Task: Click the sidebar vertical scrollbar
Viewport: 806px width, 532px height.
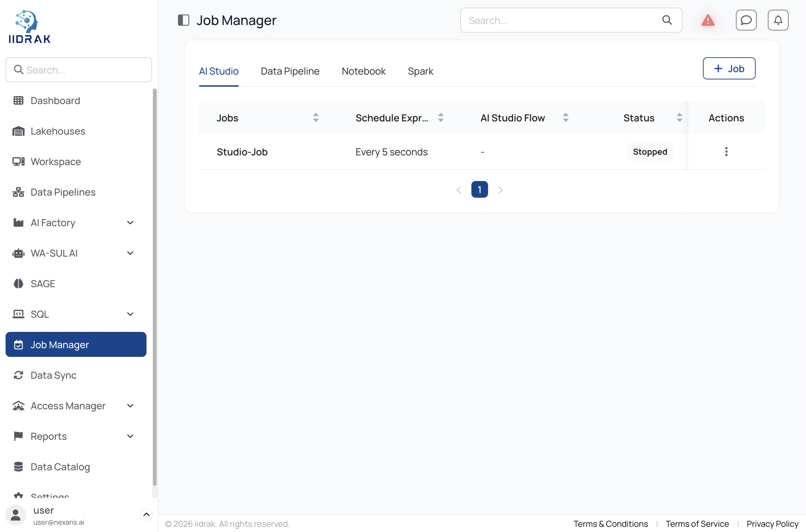Action: (x=154, y=288)
